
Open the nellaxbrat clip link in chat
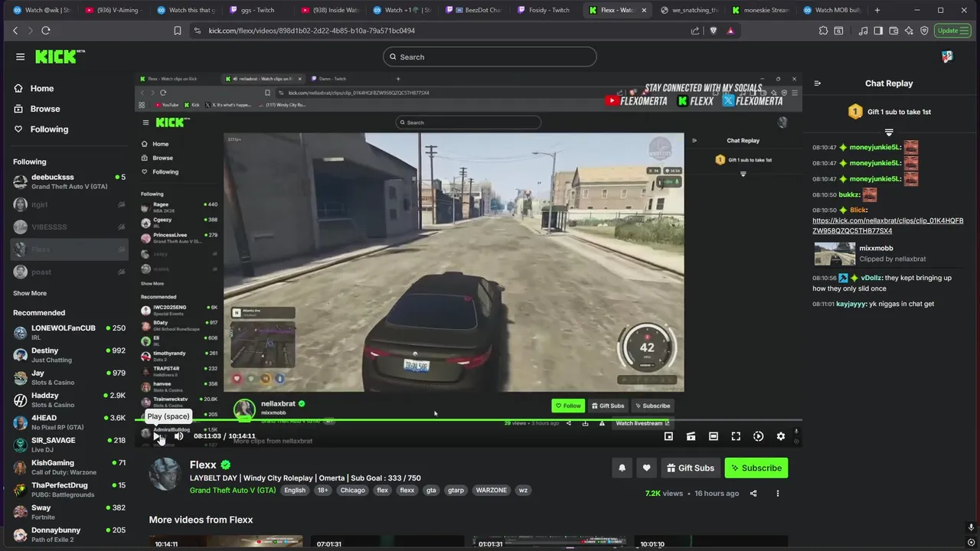888,226
